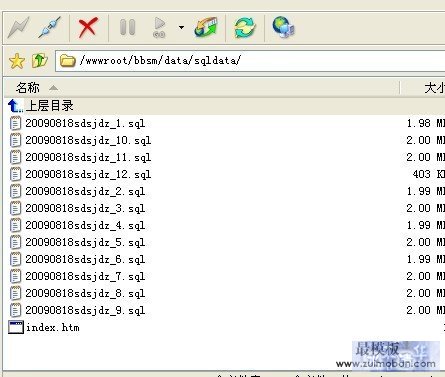Click the green-arrow transfer icon in the toolbar

click(x=206, y=27)
